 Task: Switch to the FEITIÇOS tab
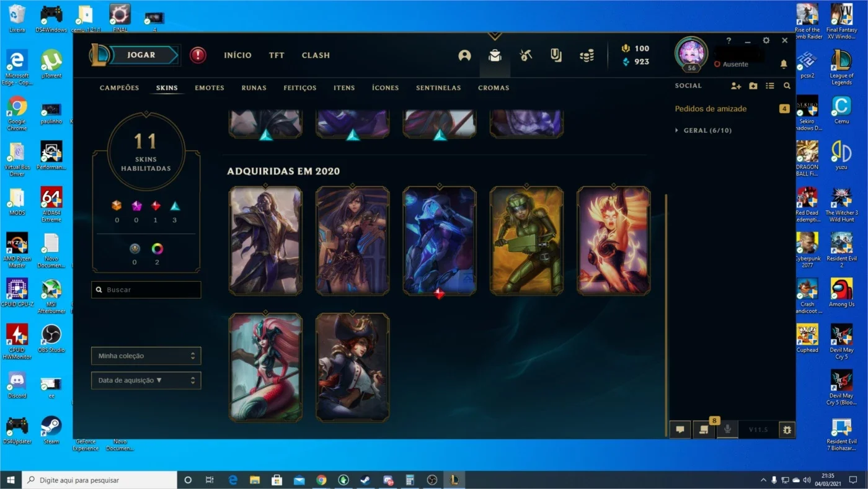pos(300,87)
